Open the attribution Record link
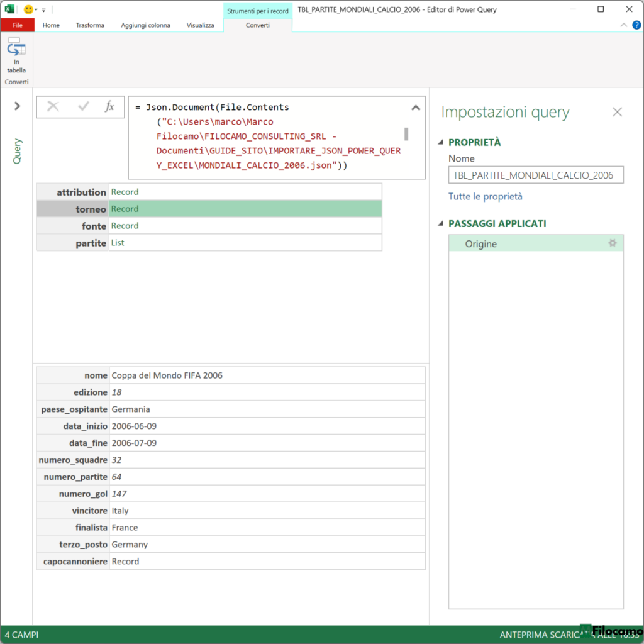Image resolution: width=644 pixels, height=644 pixels. point(125,192)
